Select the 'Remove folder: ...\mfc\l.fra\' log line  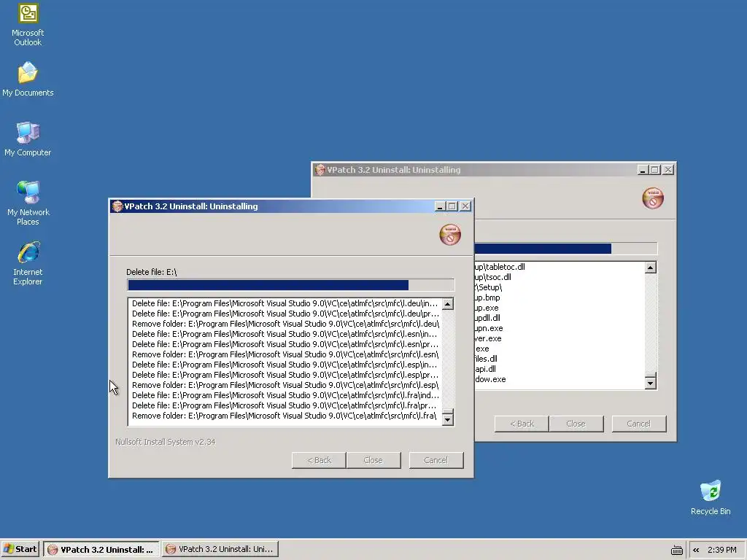point(285,416)
